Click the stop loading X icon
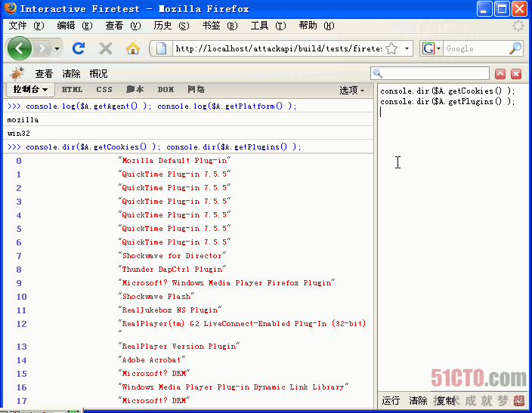 (x=106, y=49)
